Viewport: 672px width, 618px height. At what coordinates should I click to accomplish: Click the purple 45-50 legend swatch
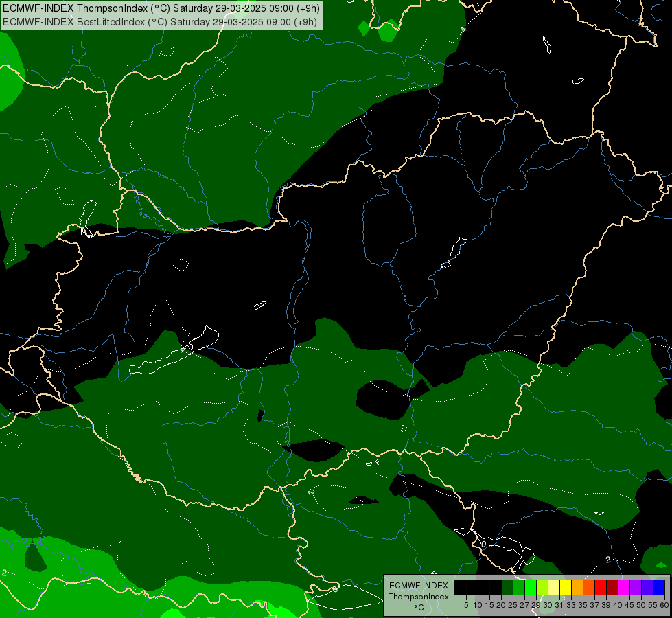pos(636,587)
